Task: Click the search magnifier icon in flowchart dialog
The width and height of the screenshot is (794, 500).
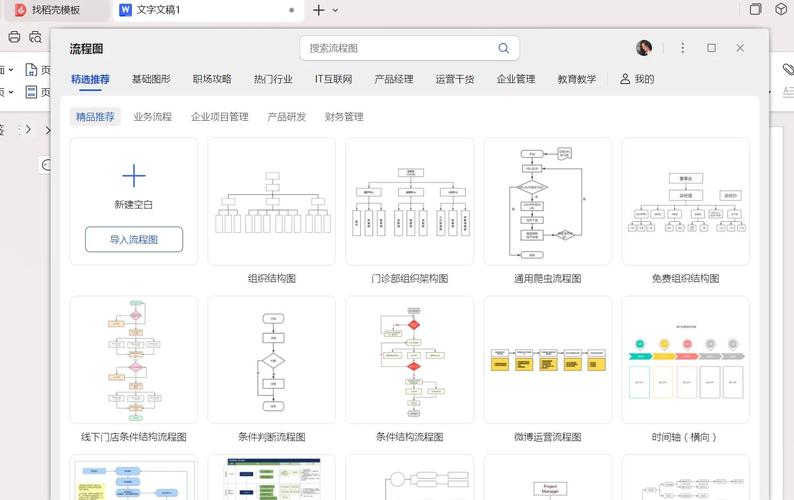Action: (503, 48)
